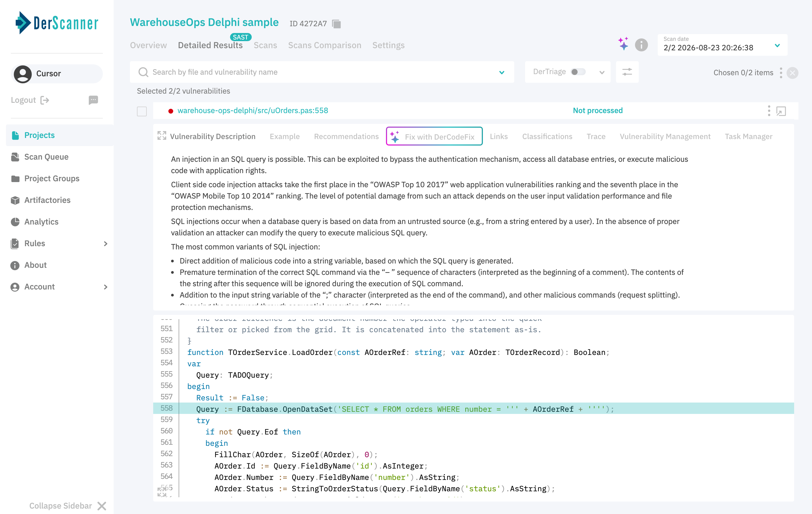This screenshot has height=514, width=812.
Task: Open the Artifactories menu item
Action: (x=59, y=200)
